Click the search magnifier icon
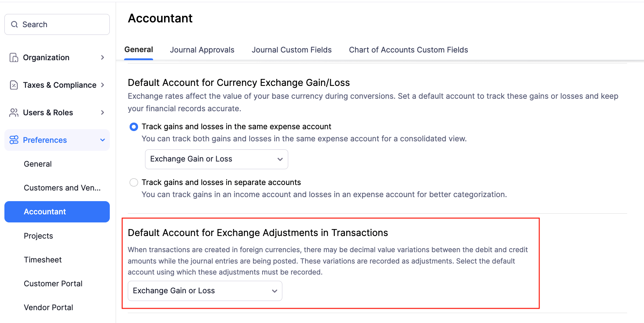The width and height of the screenshot is (644, 323). pyautogui.click(x=15, y=24)
